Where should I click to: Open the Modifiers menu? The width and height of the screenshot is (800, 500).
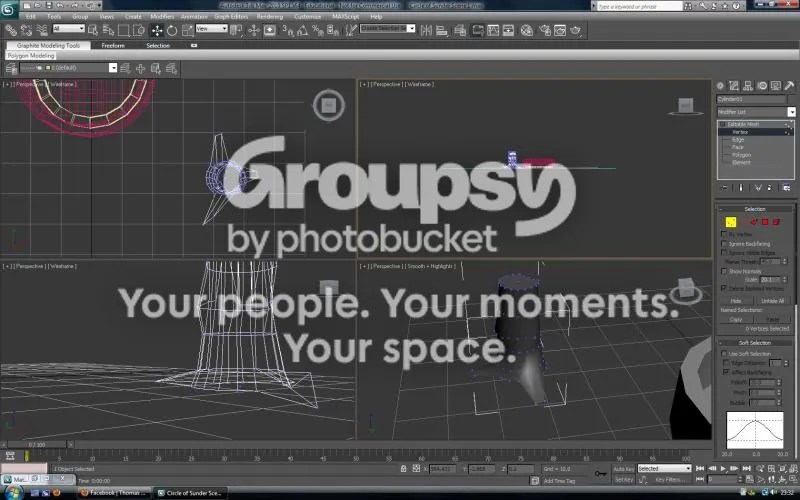(x=162, y=17)
